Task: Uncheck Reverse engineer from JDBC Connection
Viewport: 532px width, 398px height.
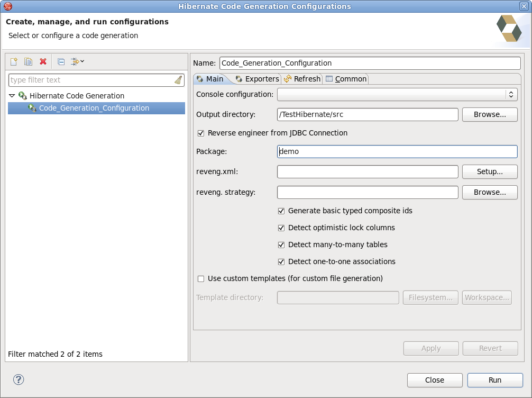Action: point(201,133)
